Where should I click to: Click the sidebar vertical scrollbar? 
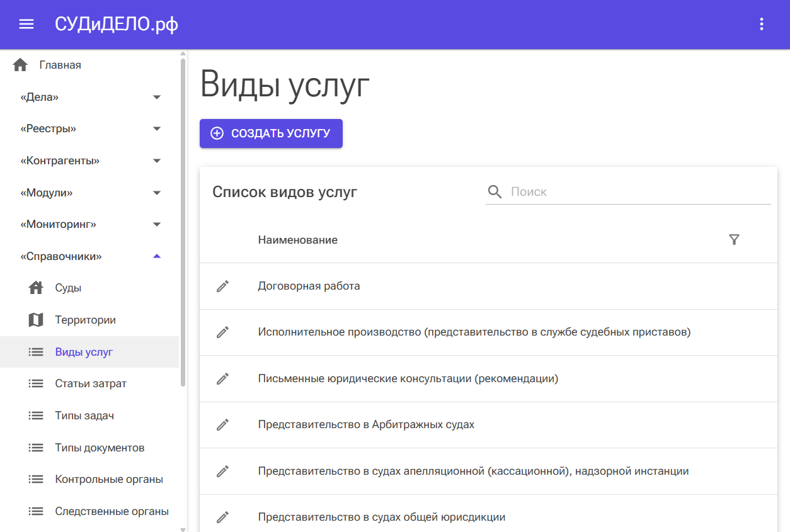(183, 220)
